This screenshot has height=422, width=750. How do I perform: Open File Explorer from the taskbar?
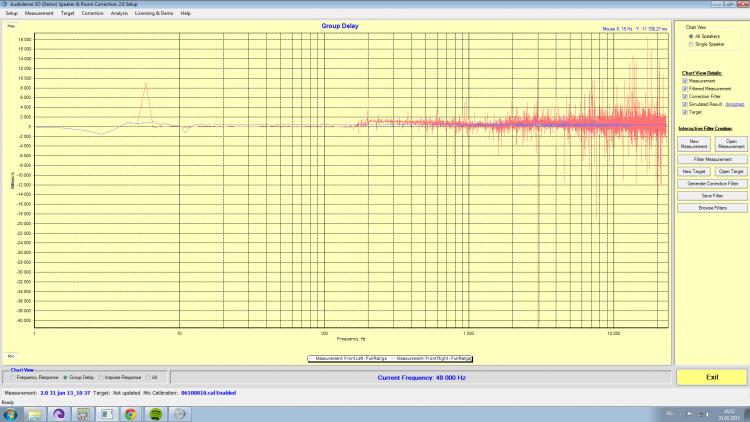tap(34, 414)
